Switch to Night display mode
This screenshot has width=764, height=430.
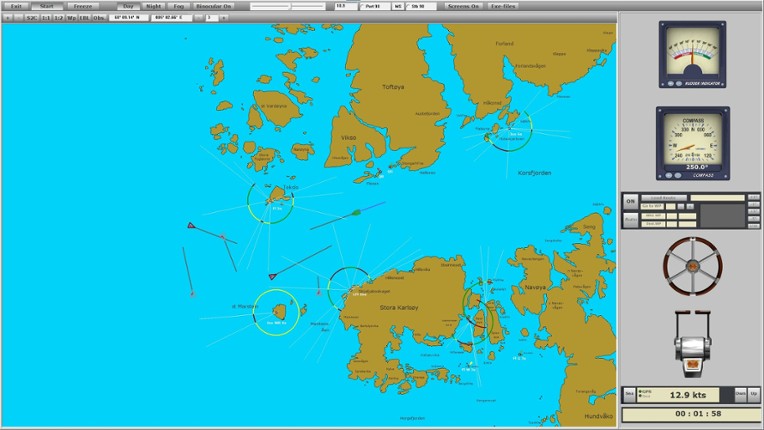tap(153, 6)
